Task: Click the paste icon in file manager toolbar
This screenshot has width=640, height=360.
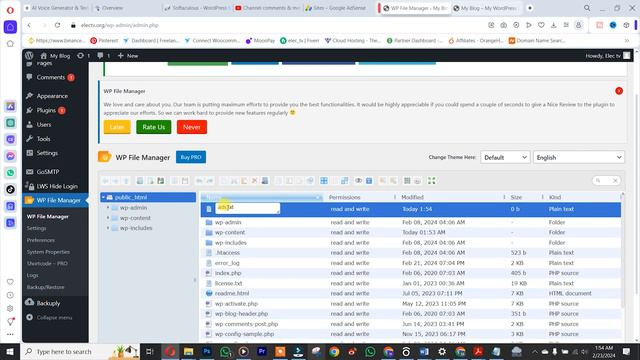Action: point(244,180)
